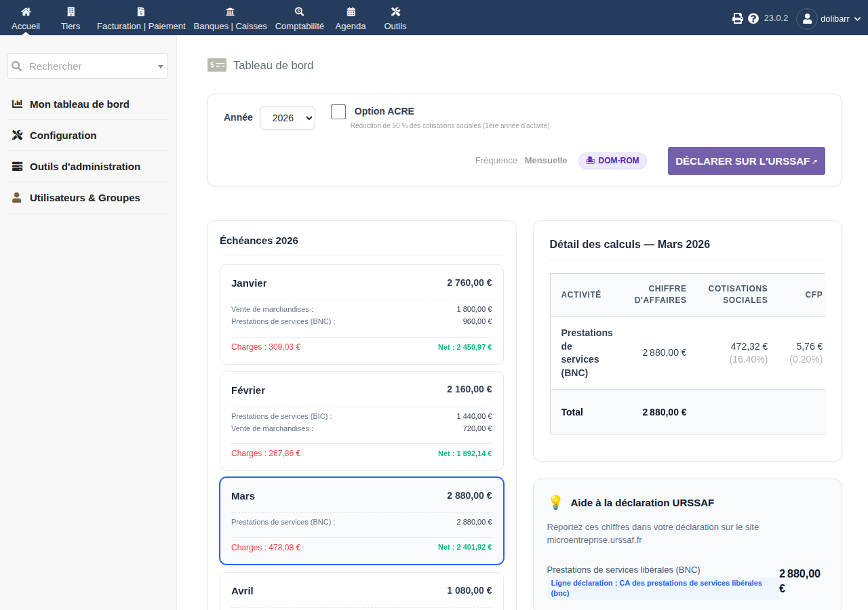Click Charges : 478,08 € text

coord(266,548)
